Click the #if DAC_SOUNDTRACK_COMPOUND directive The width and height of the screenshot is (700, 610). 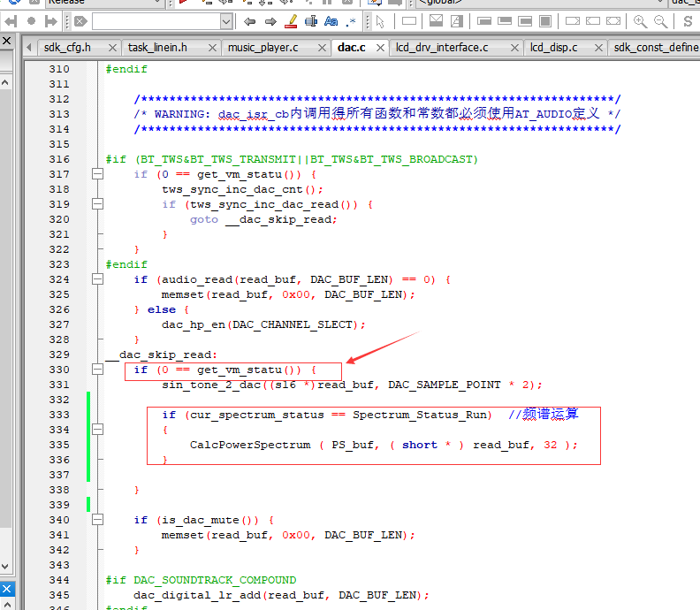(x=201, y=580)
